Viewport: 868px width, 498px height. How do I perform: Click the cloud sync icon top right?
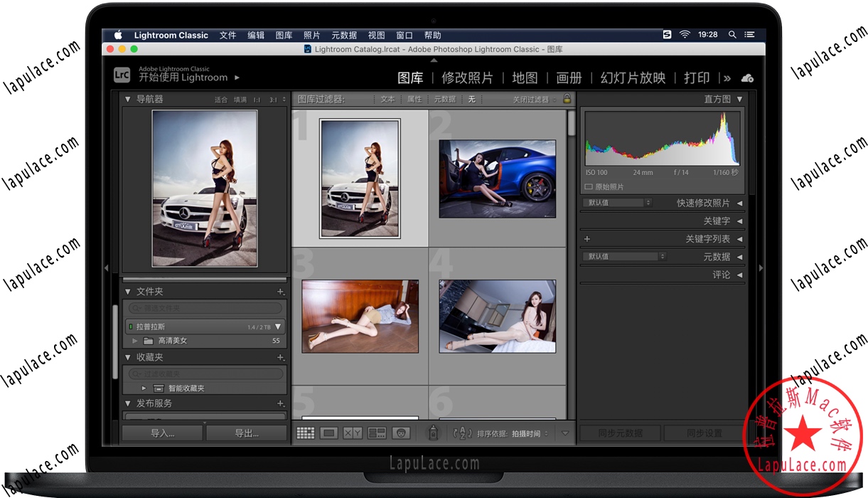point(747,78)
